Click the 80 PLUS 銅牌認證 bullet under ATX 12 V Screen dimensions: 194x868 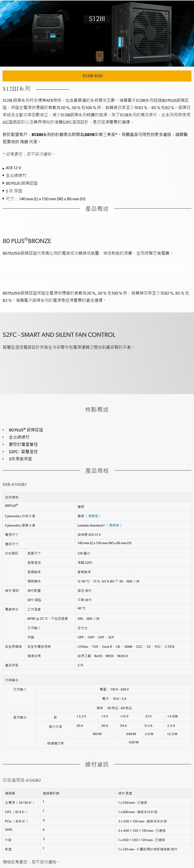21,183
